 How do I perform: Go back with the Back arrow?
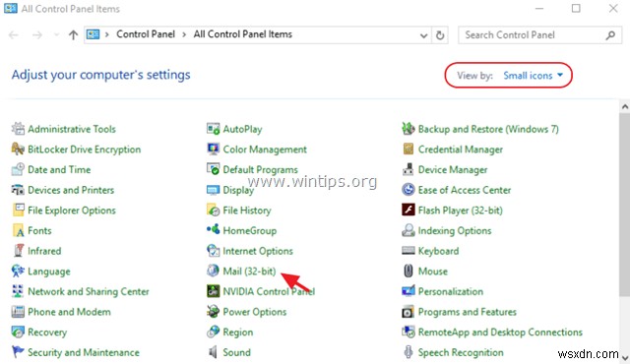coord(13,34)
